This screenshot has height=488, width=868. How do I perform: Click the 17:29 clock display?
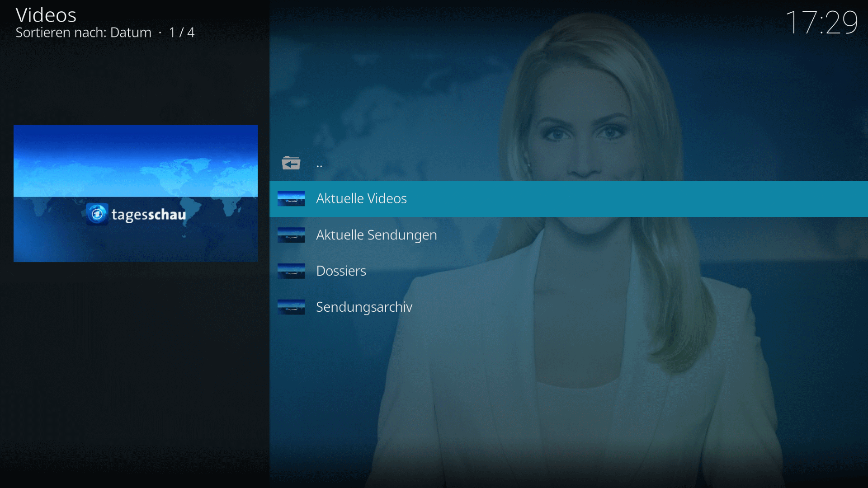[x=821, y=23]
